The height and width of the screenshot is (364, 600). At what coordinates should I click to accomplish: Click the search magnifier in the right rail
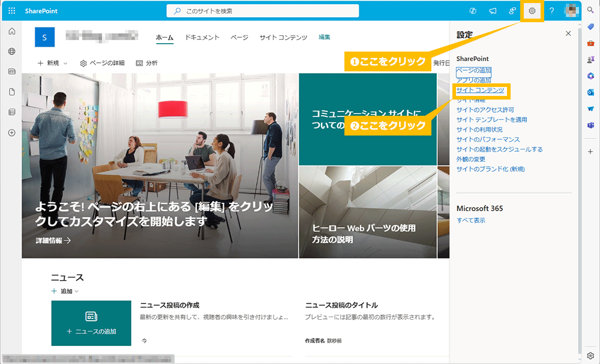point(590,10)
